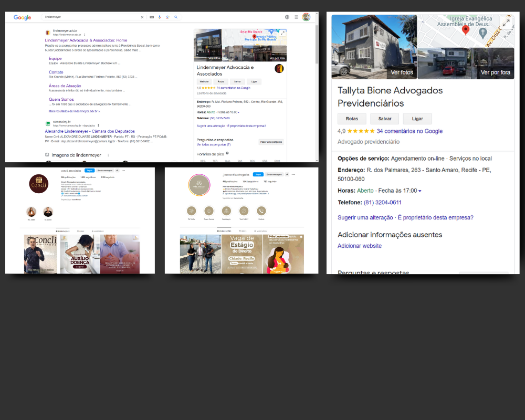Switch to Marcados tab on João Varella profile
Viewport: 525px width, 420px height.
point(260,231)
